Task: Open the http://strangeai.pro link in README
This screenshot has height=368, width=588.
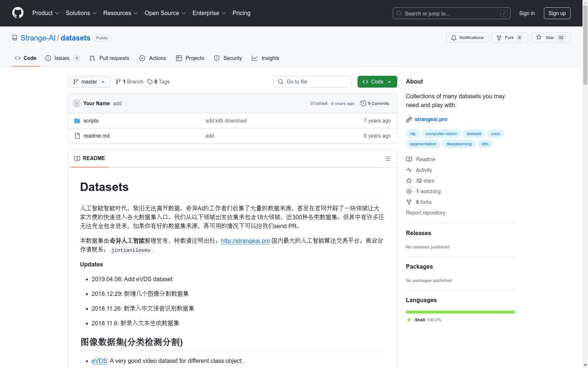Action: pos(245,241)
